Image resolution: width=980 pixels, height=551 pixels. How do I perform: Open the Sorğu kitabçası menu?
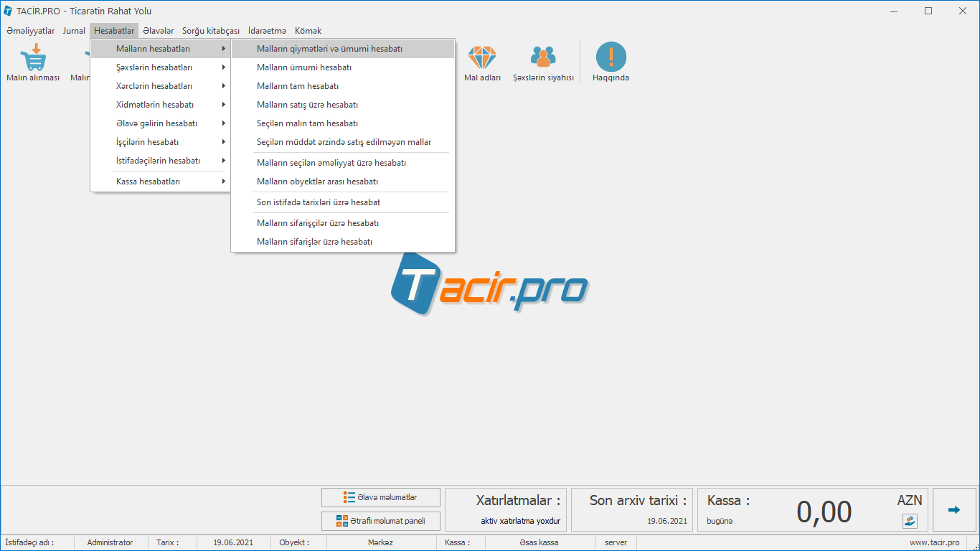[211, 31]
